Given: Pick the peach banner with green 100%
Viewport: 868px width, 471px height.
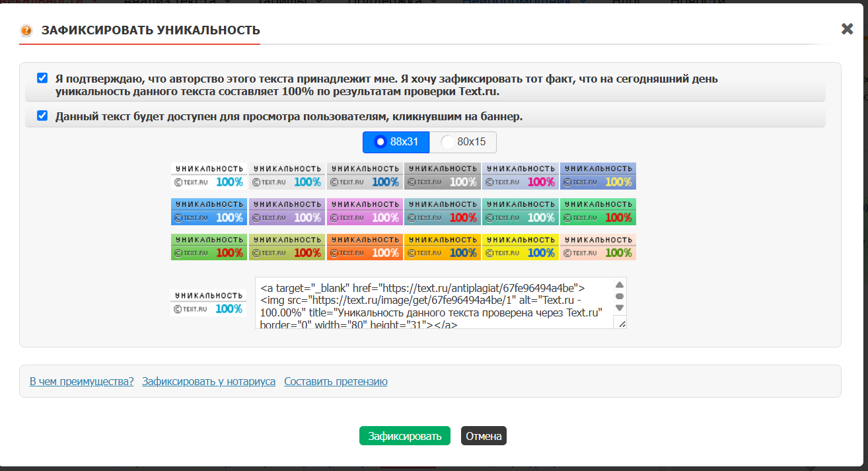Looking at the screenshot, I should coord(598,246).
